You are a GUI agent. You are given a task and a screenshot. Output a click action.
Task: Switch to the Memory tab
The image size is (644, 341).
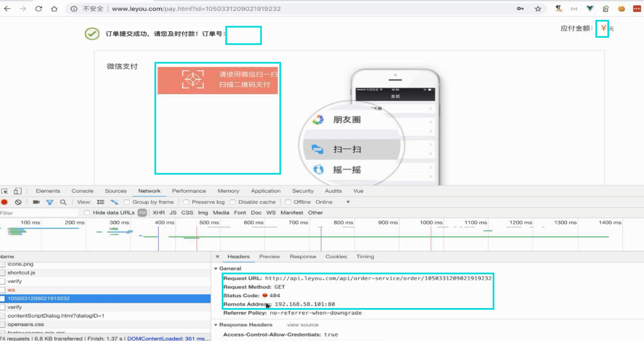tap(228, 191)
